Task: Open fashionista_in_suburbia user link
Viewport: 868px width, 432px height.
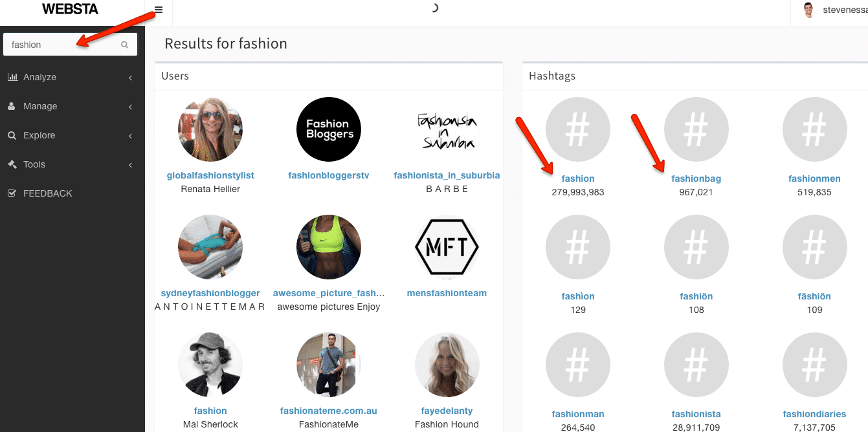Action: [x=447, y=175]
